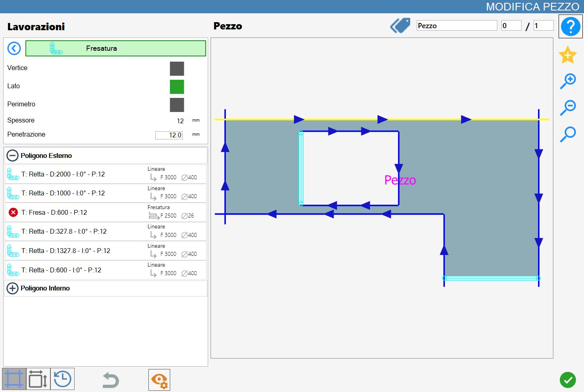The height and width of the screenshot is (392, 584).
Task: Click the blue tag label icon
Action: coord(400,26)
